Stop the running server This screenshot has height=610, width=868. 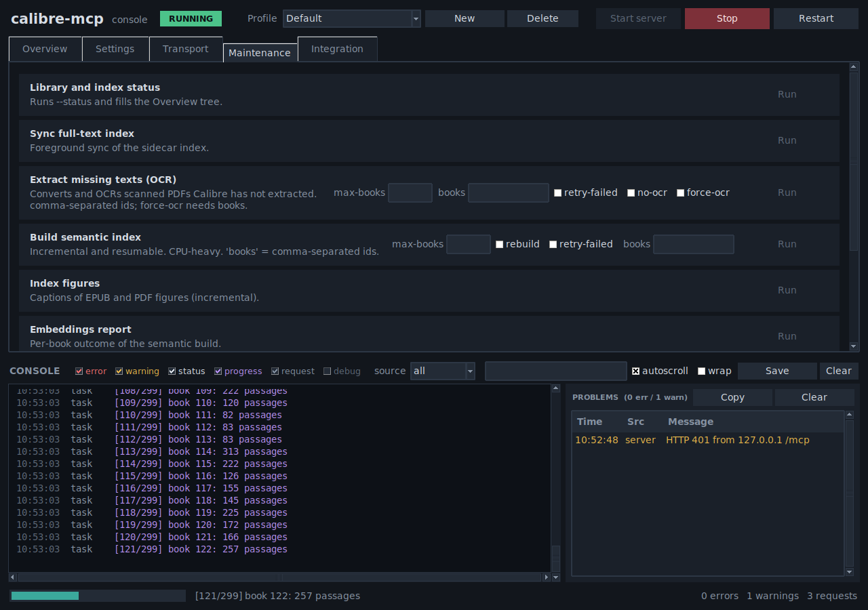pos(727,18)
